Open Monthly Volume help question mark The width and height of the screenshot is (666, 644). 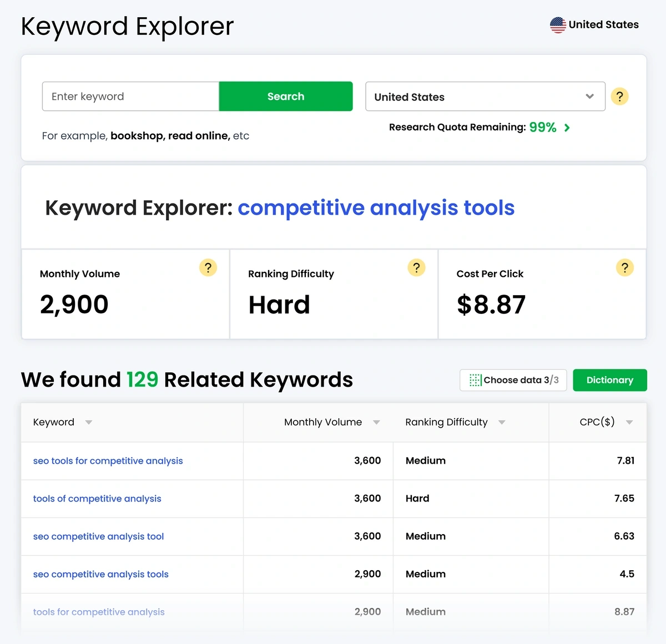208,268
